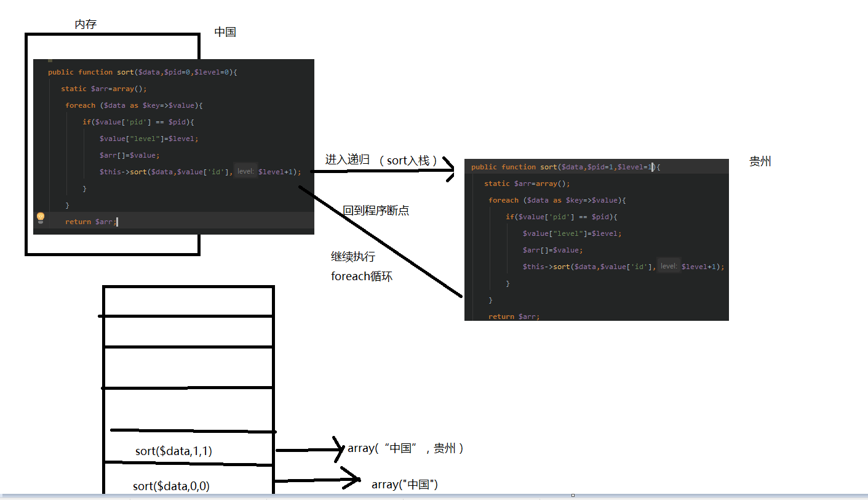This screenshot has height=500, width=868.
Task: Click the $this->sort call in the $pid=0 snippet
Action: pos(201,172)
